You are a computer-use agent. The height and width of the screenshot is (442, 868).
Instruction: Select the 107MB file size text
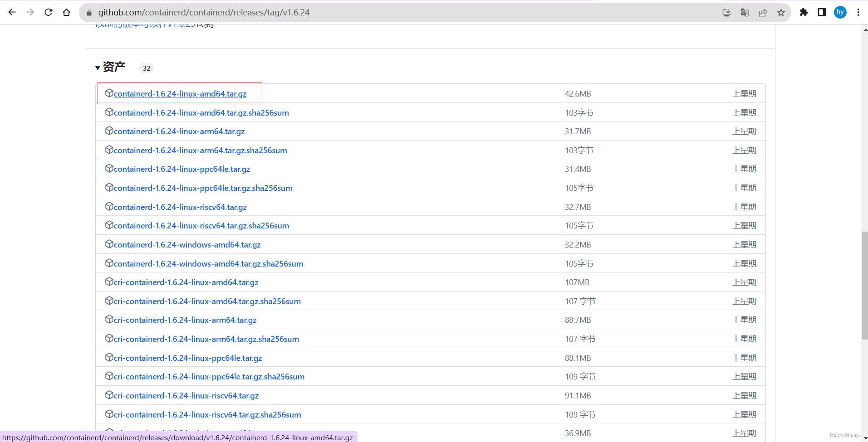[577, 282]
